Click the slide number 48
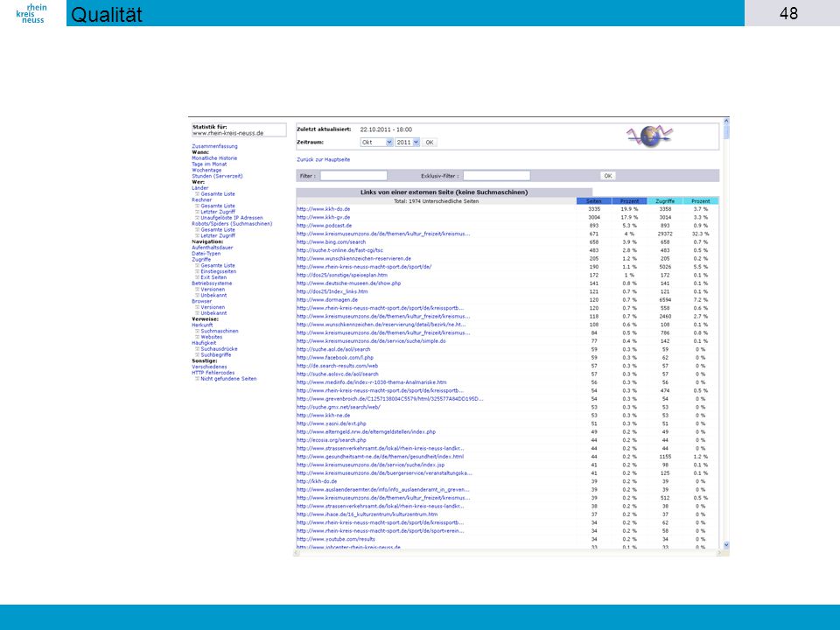The height and width of the screenshot is (630, 840). tap(788, 13)
